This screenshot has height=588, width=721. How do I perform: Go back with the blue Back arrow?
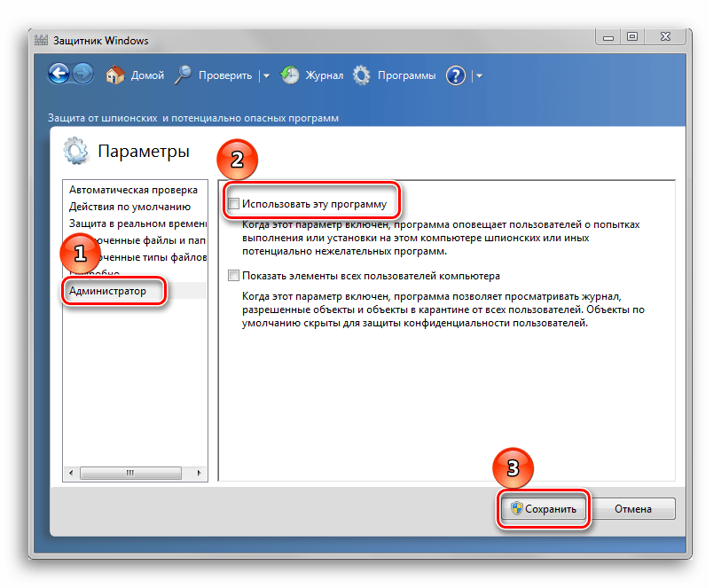59,74
